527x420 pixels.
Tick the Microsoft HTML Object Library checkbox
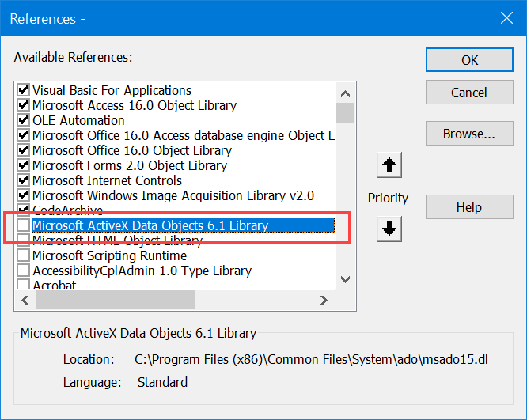[24, 241]
